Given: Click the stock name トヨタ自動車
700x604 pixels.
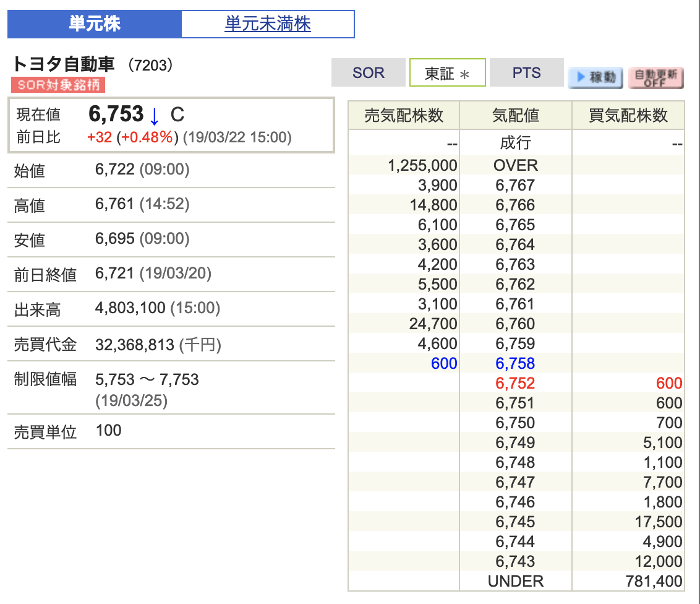Looking at the screenshot, I should coord(64,64).
